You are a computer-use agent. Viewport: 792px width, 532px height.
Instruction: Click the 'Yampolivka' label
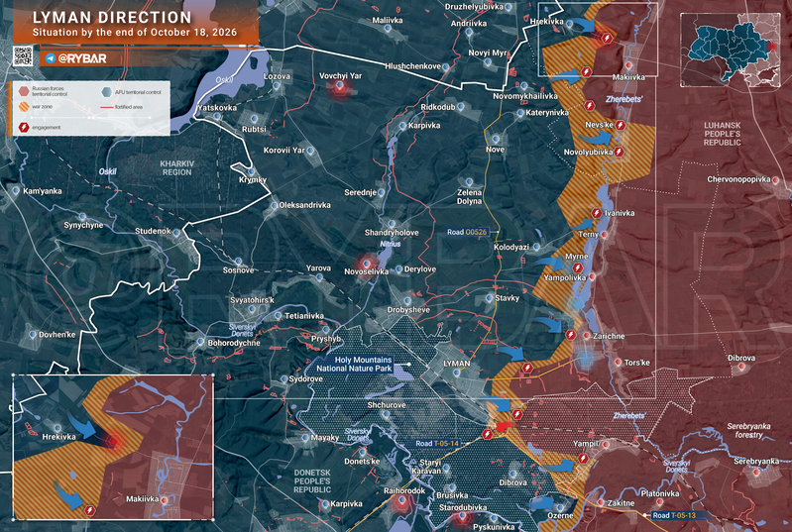565,278
